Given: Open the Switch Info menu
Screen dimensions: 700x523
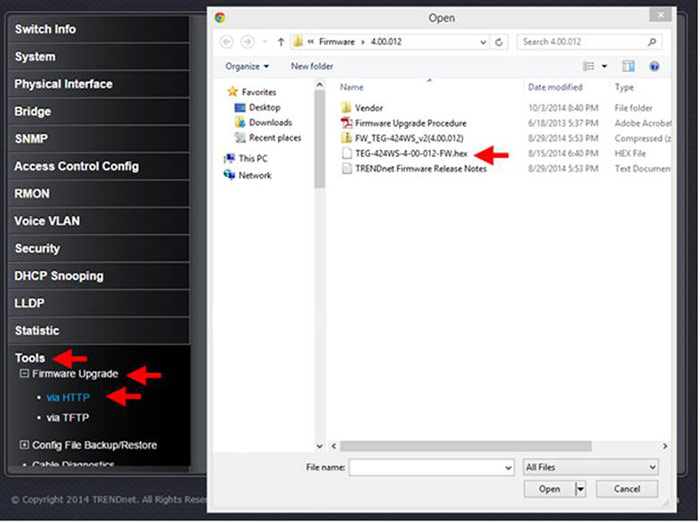Looking at the screenshot, I should (x=99, y=29).
